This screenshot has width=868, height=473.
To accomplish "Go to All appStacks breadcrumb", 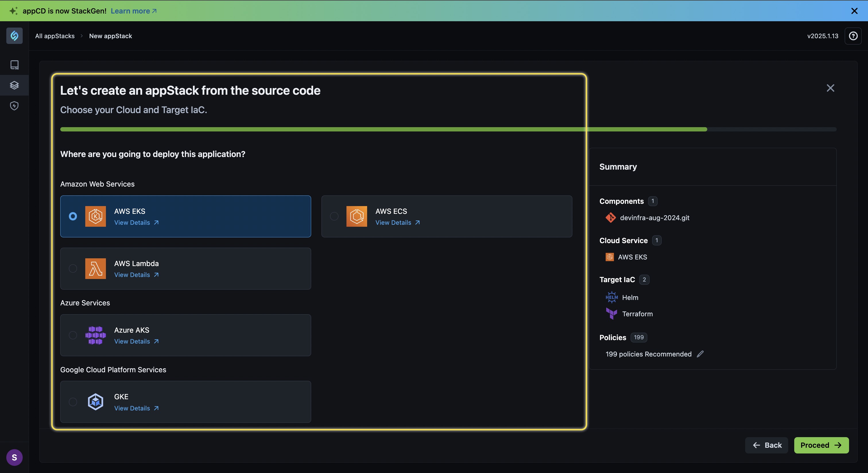I will [x=55, y=36].
